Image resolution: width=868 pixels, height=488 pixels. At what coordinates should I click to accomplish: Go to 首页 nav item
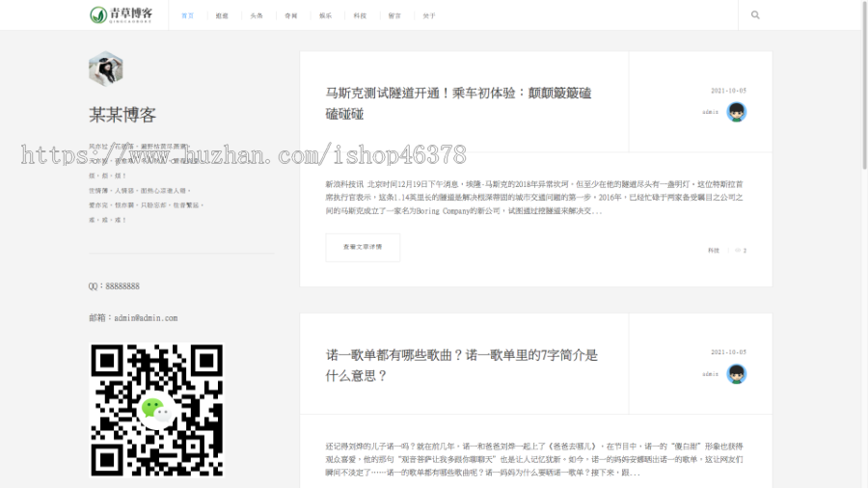tap(188, 16)
